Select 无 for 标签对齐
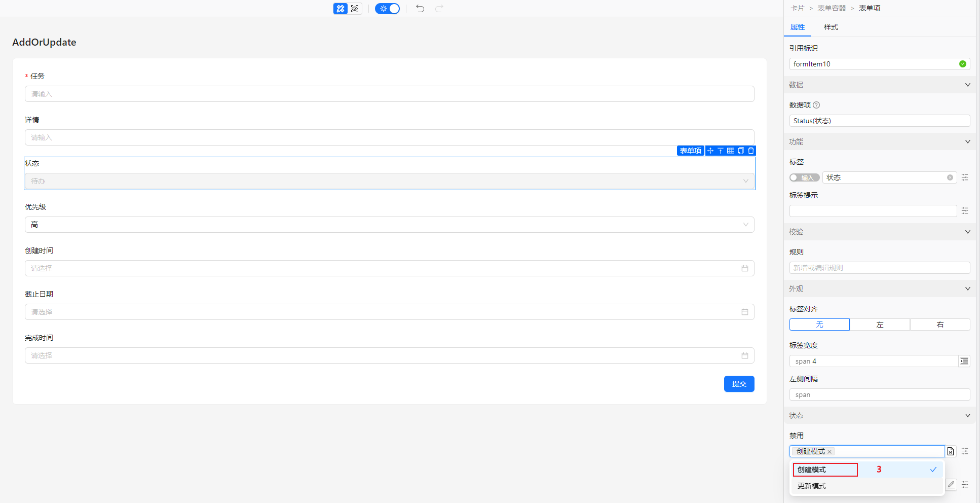The height and width of the screenshot is (503, 980). (819, 325)
